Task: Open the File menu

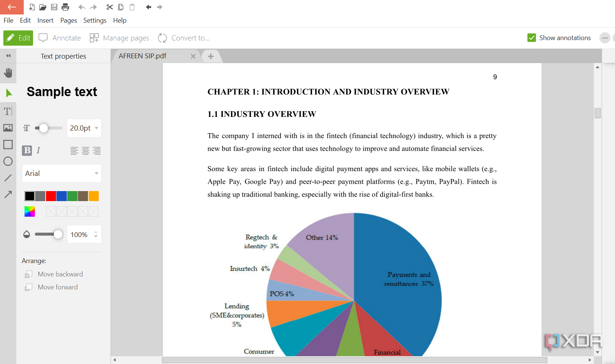Action: pyautogui.click(x=9, y=20)
